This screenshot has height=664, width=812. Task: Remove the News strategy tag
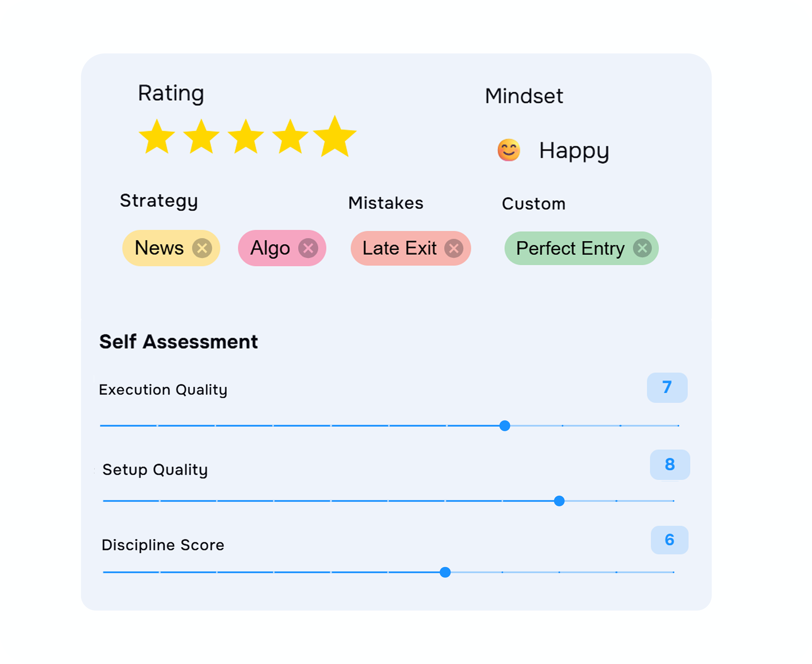[202, 248]
